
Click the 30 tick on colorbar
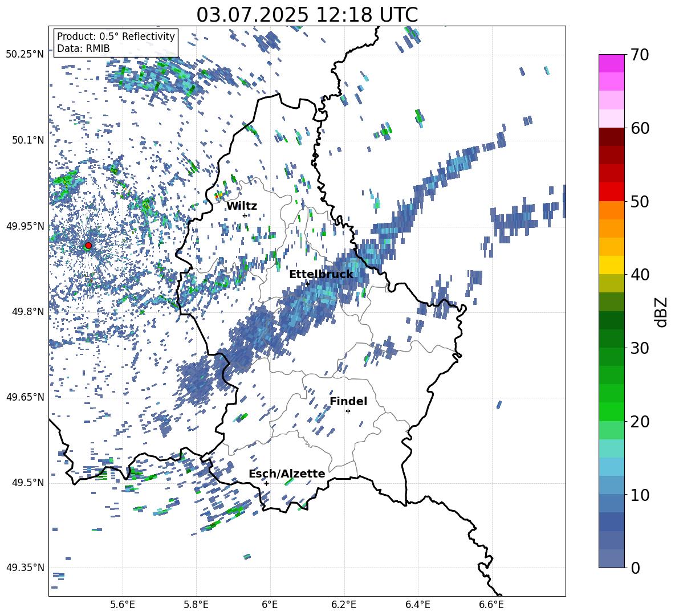[x=640, y=348]
